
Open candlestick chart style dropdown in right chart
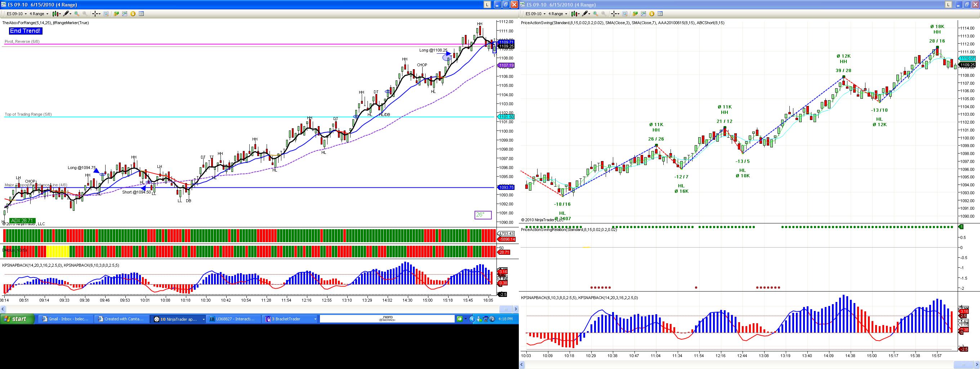click(x=576, y=14)
